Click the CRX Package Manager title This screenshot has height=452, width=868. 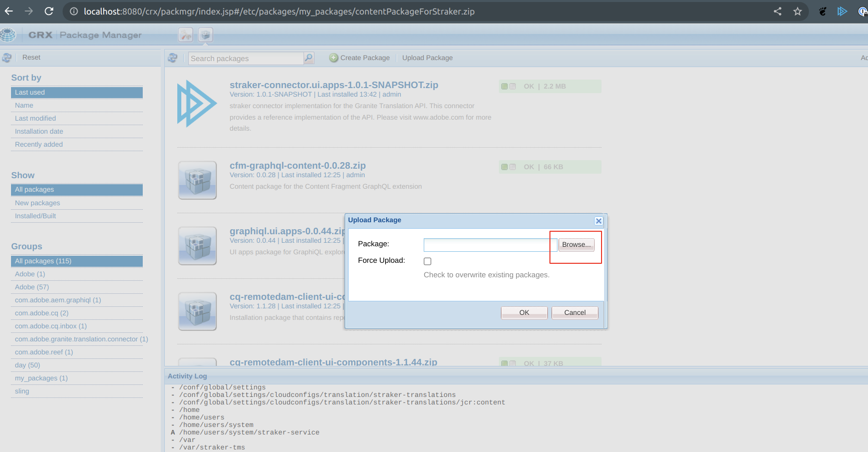(85, 35)
